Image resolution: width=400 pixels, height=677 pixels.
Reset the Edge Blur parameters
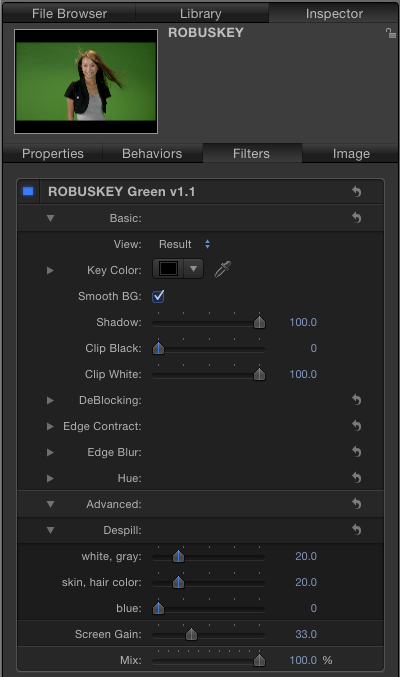(x=356, y=452)
